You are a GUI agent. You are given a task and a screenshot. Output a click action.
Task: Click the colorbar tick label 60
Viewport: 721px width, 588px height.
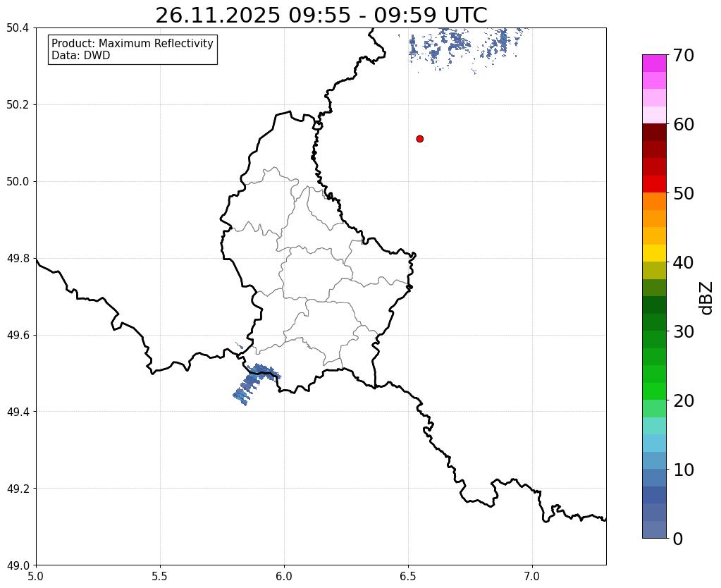[684, 124]
